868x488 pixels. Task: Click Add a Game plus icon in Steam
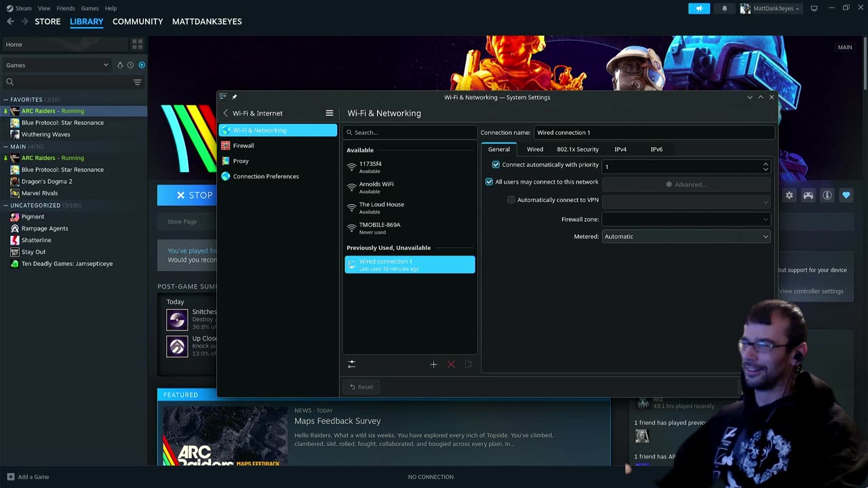tap(10, 477)
